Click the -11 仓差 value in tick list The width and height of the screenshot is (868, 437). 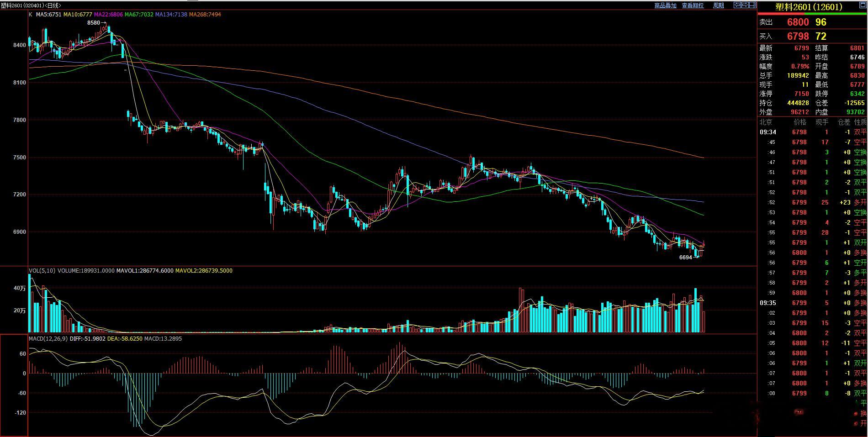846,343
